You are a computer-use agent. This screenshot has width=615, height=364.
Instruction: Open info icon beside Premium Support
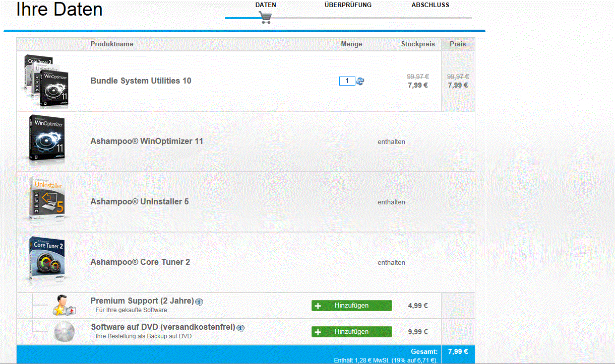199,302
